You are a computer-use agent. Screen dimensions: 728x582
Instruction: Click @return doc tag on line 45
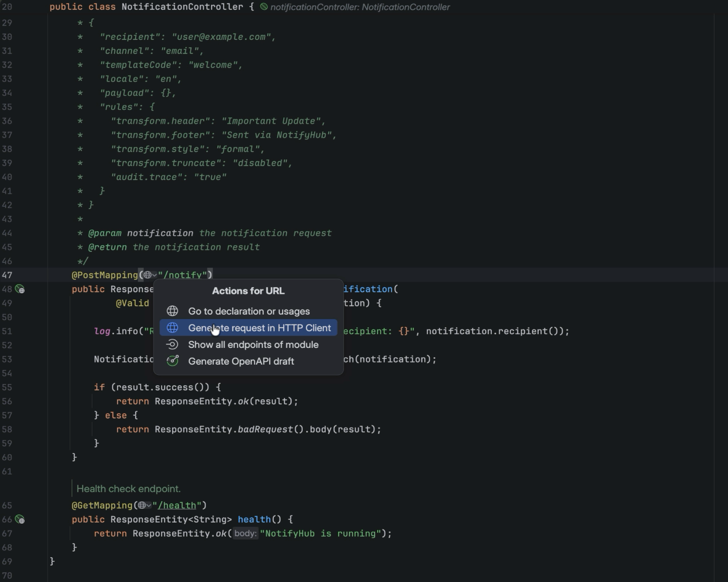[x=107, y=247]
